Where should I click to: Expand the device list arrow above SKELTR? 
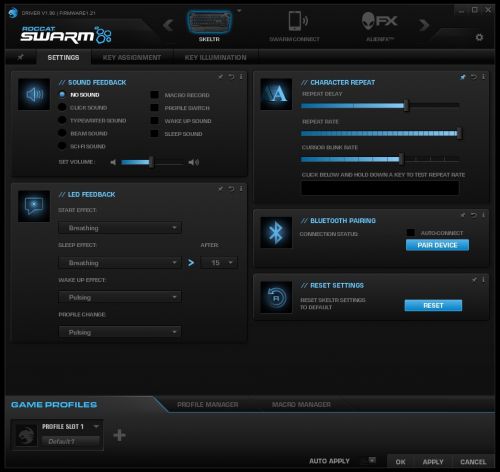(x=239, y=11)
